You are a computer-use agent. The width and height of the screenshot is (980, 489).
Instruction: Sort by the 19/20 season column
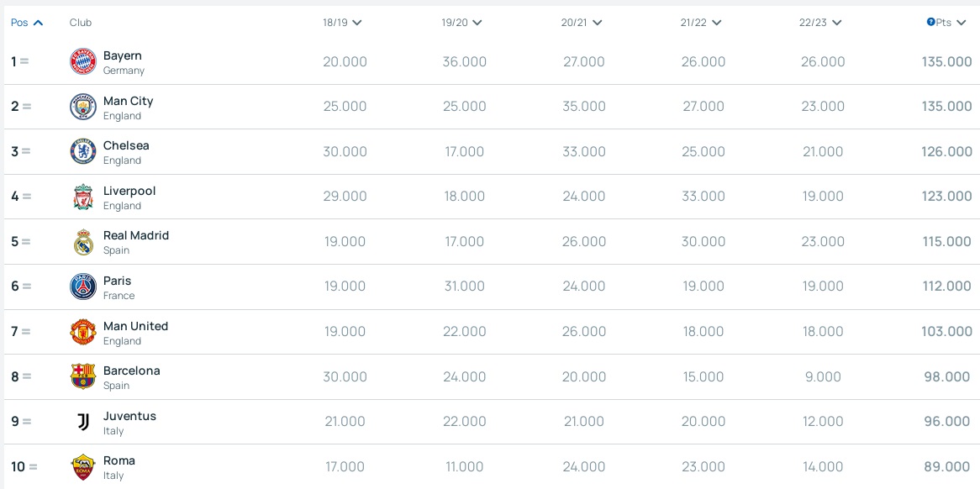click(462, 23)
